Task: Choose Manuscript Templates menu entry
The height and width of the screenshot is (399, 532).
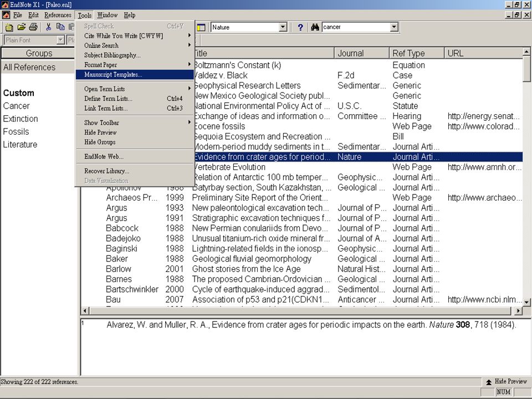Action: (135, 75)
